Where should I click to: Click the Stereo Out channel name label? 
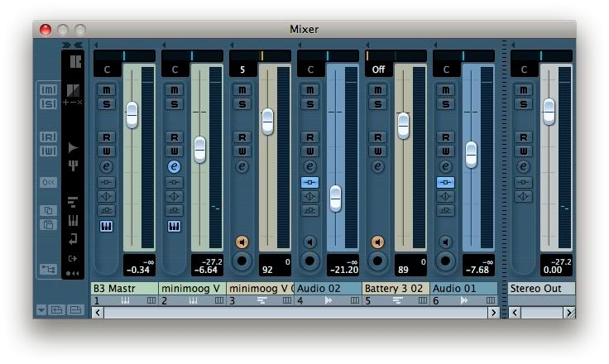tap(541, 288)
